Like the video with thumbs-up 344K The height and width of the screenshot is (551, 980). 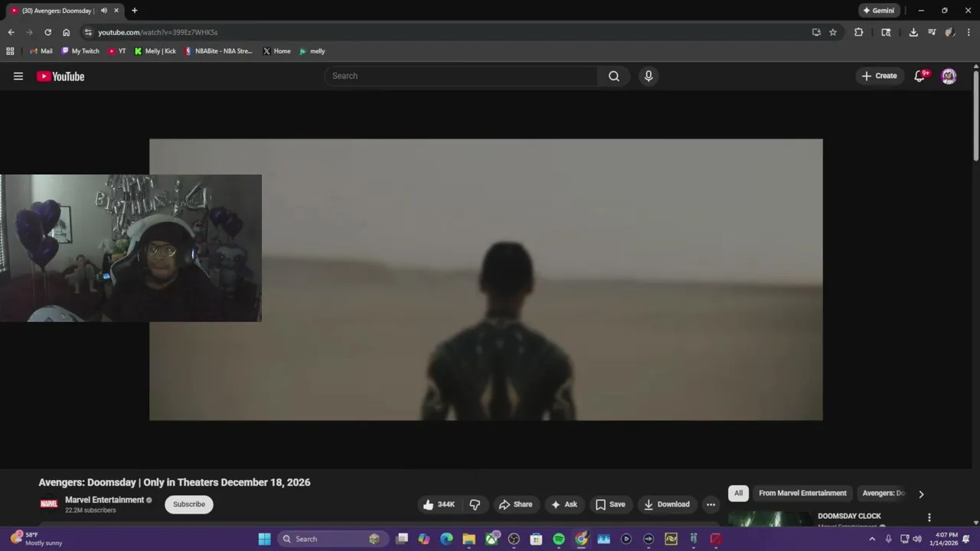[439, 504]
